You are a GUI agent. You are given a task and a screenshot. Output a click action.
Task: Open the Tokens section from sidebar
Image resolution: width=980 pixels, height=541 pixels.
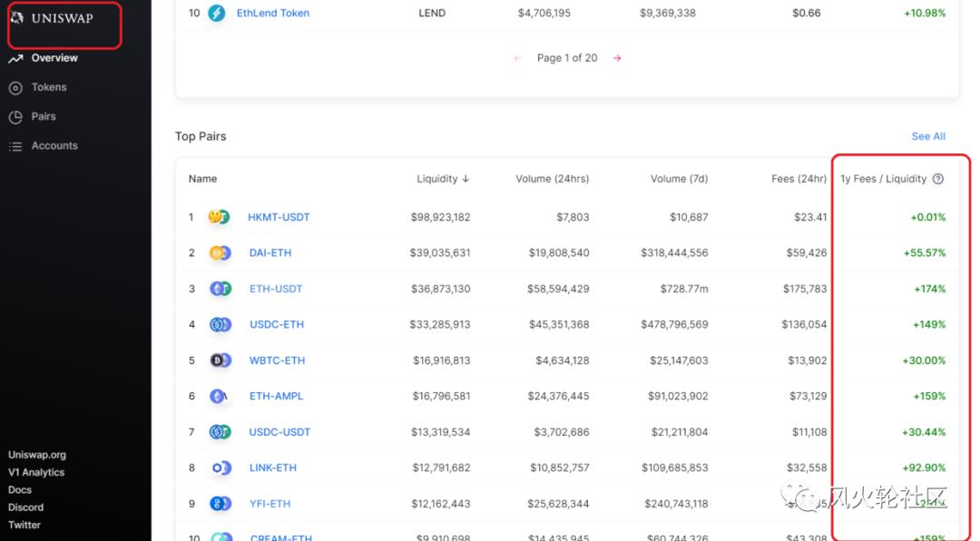(48, 86)
